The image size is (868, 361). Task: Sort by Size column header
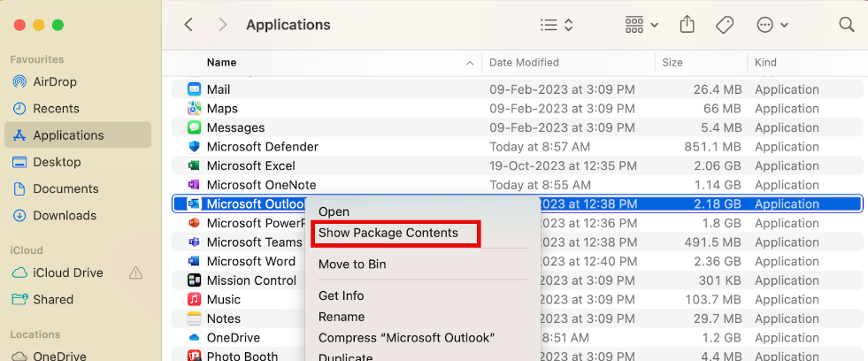pyautogui.click(x=672, y=63)
